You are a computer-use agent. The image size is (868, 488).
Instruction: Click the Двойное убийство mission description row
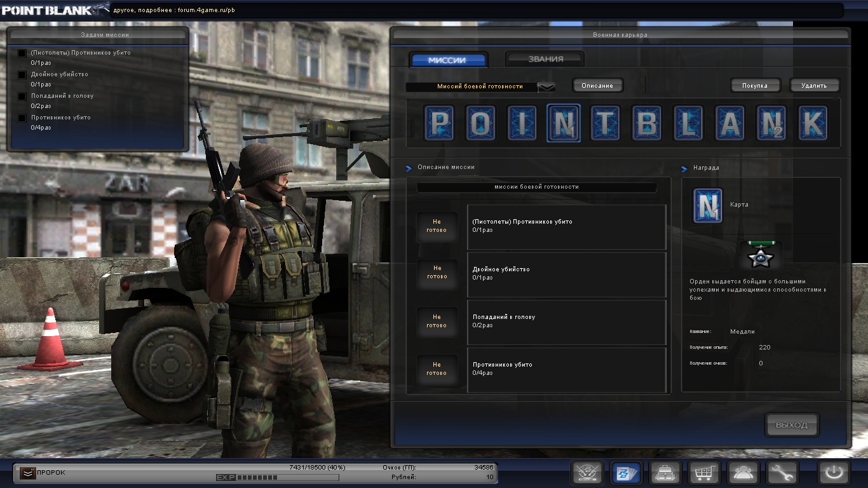[567, 274]
